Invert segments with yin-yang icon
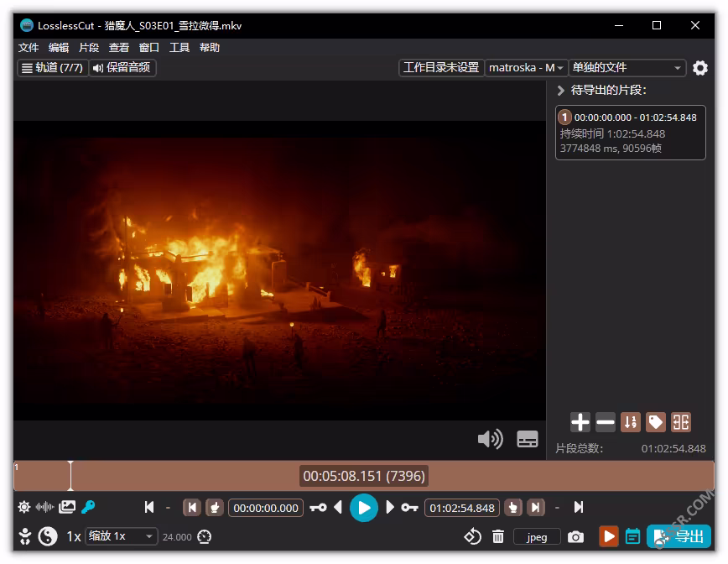 click(47, 536)
